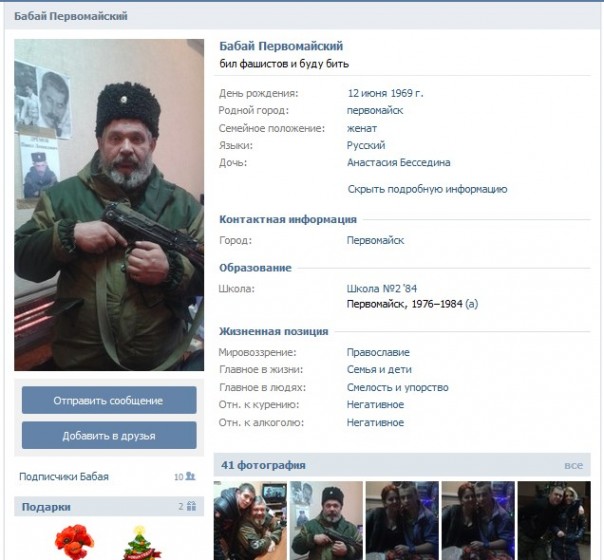
Task: Open the 41 фотография section header
Action: (263, 465)
